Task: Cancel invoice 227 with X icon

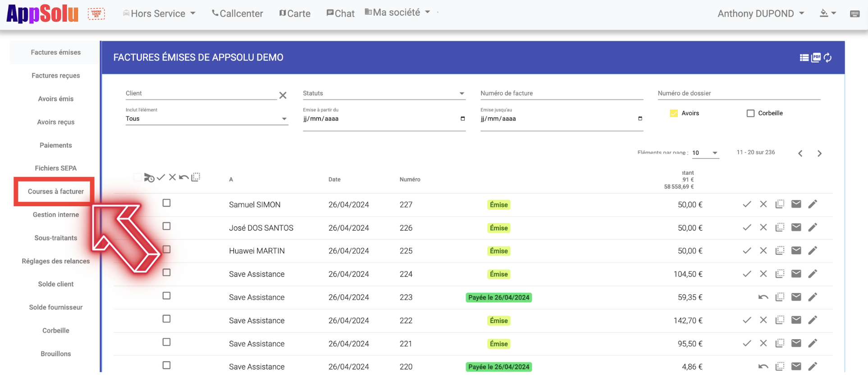Action: tap(763, 204)
